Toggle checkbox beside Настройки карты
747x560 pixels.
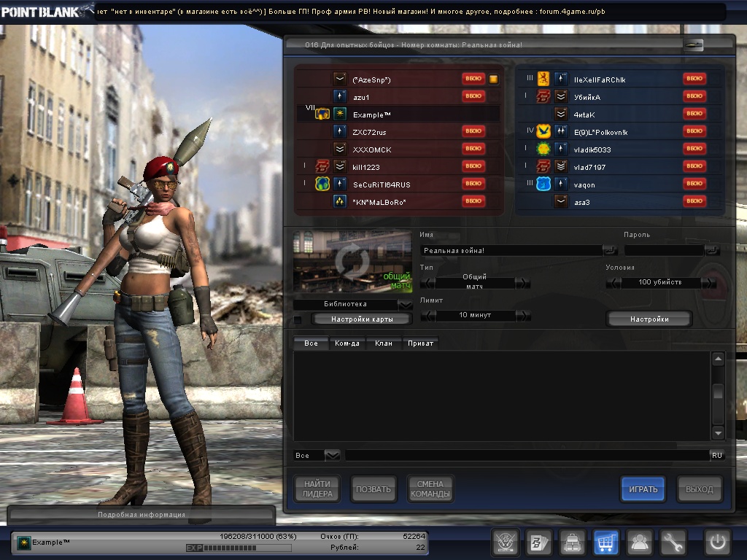point(298,319)
